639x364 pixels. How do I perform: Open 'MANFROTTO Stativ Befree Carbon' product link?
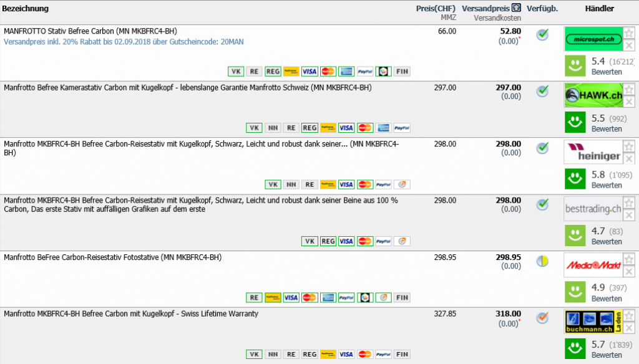click(x=90, y=31)
